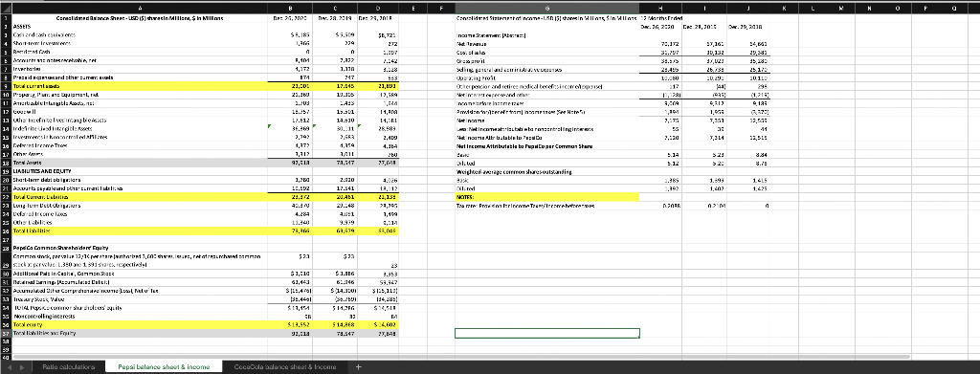Click the Cost of sales label cell
This screenshot has width=980, height=374.
(546, 54)
